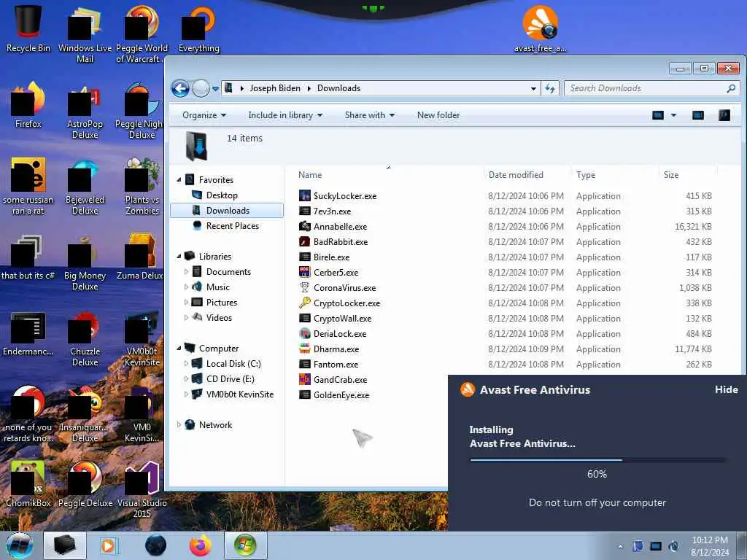Viewport: 747px width, 560px height.
Task: Select VM0b0t KevinSite in navigation tree
Action: [x=239, y=394]
